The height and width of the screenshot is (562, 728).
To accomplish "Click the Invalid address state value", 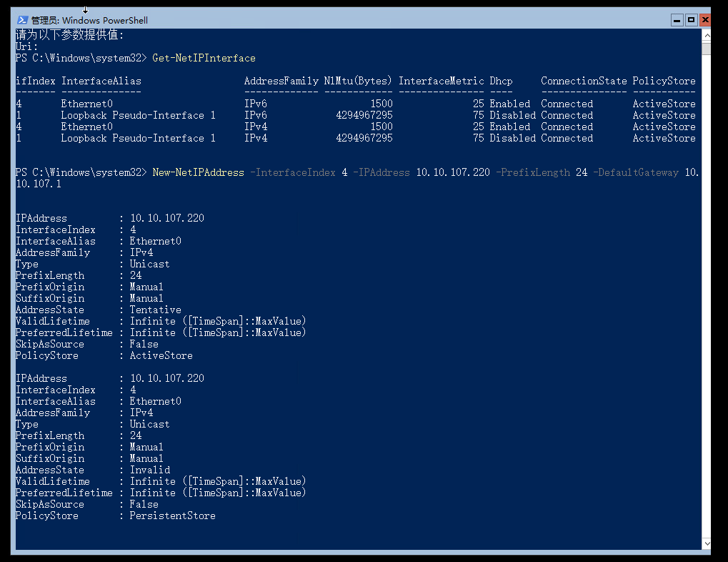I will click(x=150, y=470).
